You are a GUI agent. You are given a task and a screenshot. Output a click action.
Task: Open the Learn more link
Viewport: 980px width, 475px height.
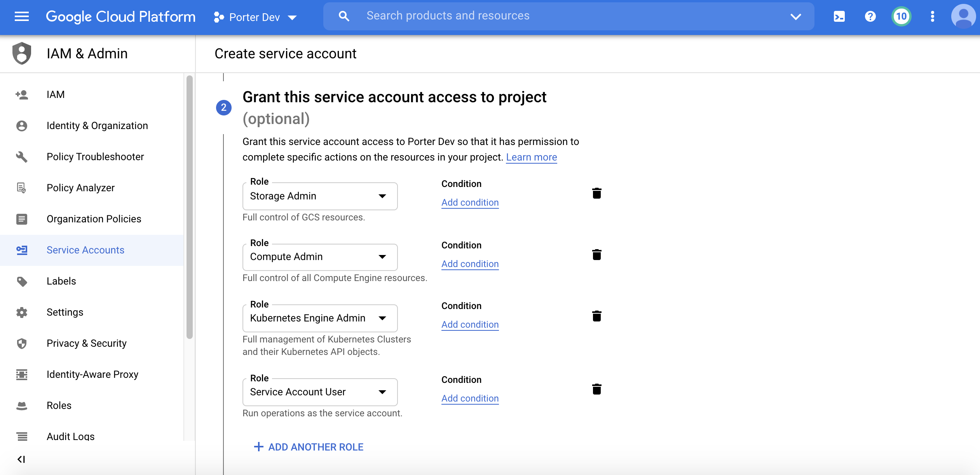coord(531,157)
